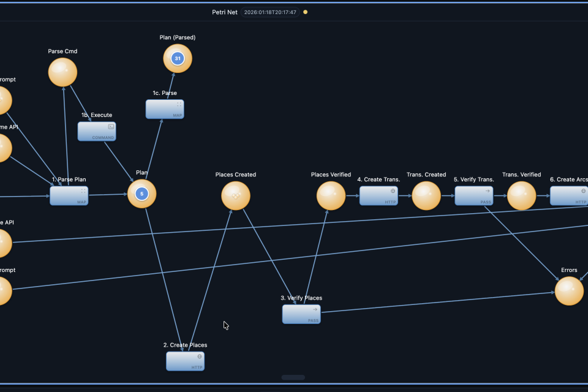This screenshot has width=588, height=392.
Task: Click the Places Created place circle
Action: point(236,195)
